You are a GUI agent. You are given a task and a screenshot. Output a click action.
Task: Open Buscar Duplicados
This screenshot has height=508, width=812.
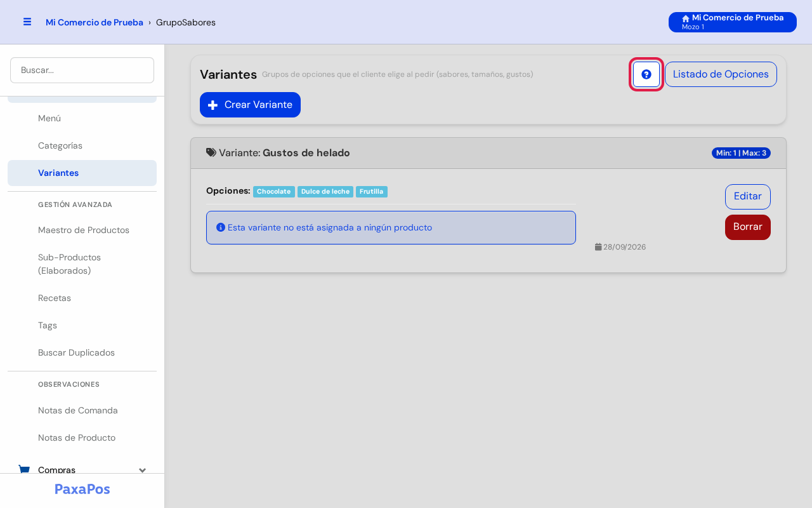pos(82,352)
